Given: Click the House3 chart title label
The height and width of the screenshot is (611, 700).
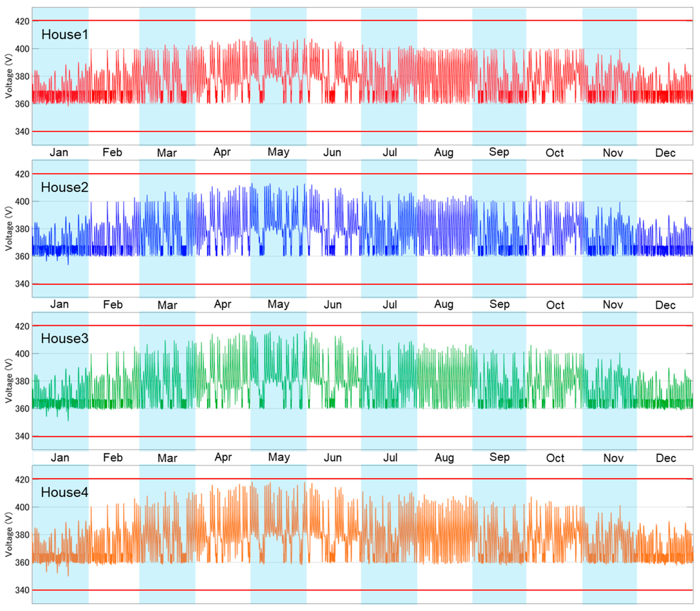Looking at the screenshot, I should tap(65, 339).
